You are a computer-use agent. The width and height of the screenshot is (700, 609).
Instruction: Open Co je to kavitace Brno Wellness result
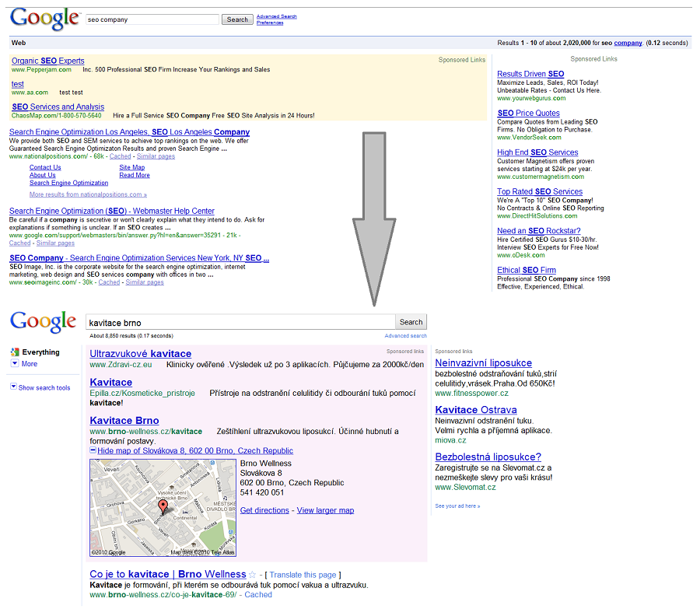tap(168, 574)
